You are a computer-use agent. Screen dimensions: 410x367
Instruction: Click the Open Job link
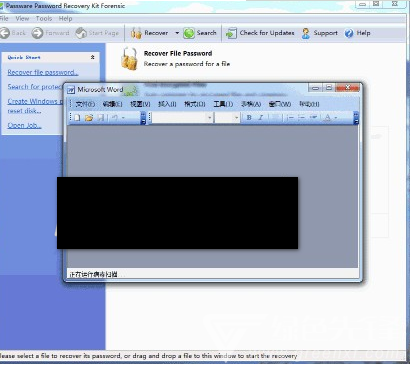point(24,125)
